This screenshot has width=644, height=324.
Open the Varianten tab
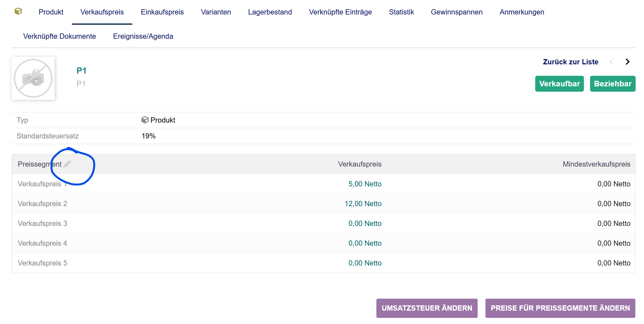(x=216, y=12)
